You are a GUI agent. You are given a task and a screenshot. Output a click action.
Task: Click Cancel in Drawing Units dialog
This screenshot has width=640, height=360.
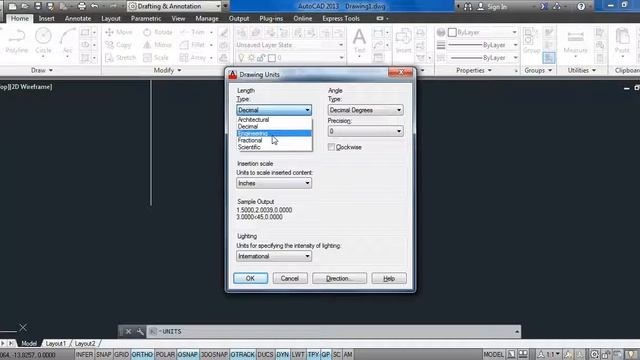pos(290,278)
